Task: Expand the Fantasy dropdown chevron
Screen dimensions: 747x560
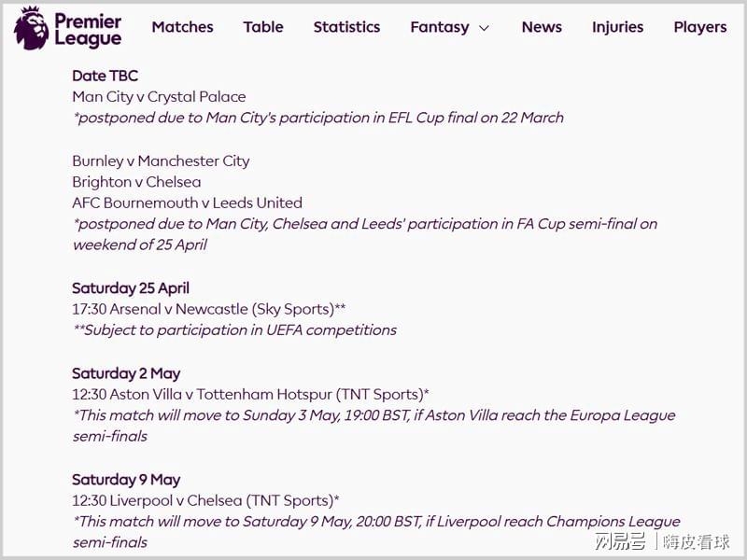Action: point(484,28)
